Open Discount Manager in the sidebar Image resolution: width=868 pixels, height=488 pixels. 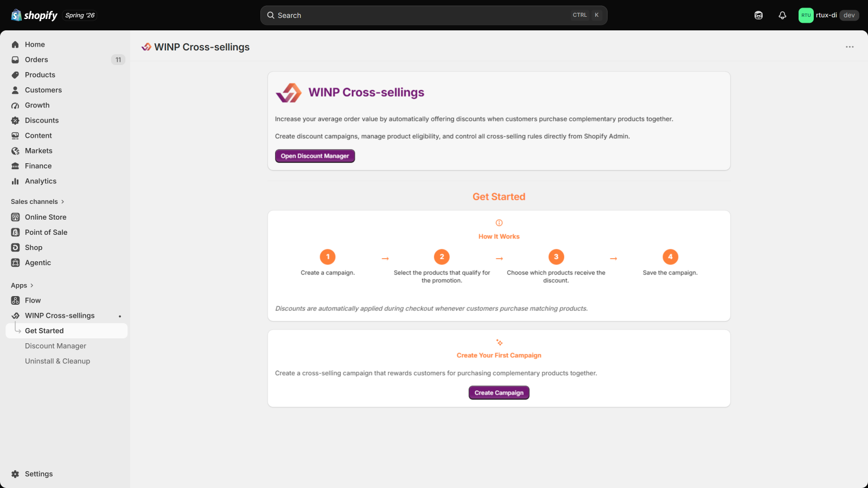tap(55, 346)
